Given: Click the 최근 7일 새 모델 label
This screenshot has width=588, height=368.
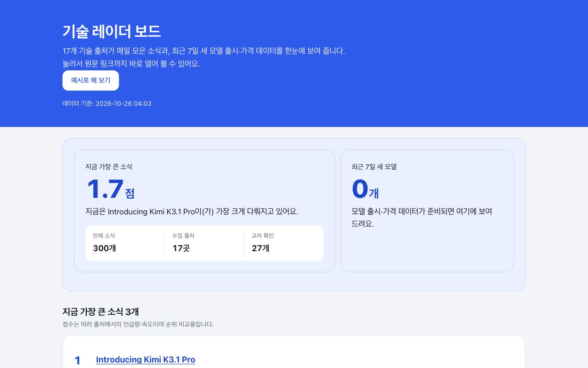Looking at the screenshot, I should pyautogui.click(x=374, y=167).
